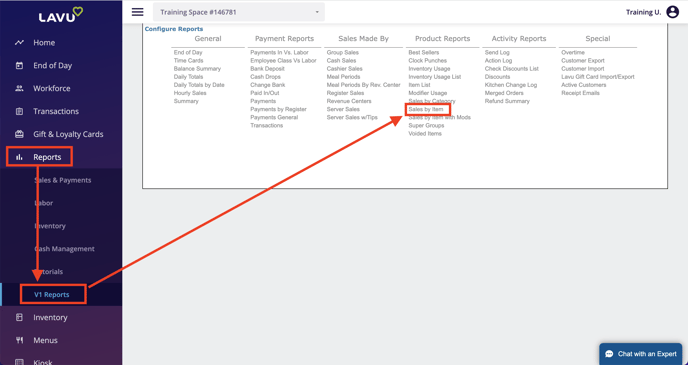Open the Training U. user avatar icon
Image resolution: width=688 pixels, height=365 pixels.
[x=672, y=12]
